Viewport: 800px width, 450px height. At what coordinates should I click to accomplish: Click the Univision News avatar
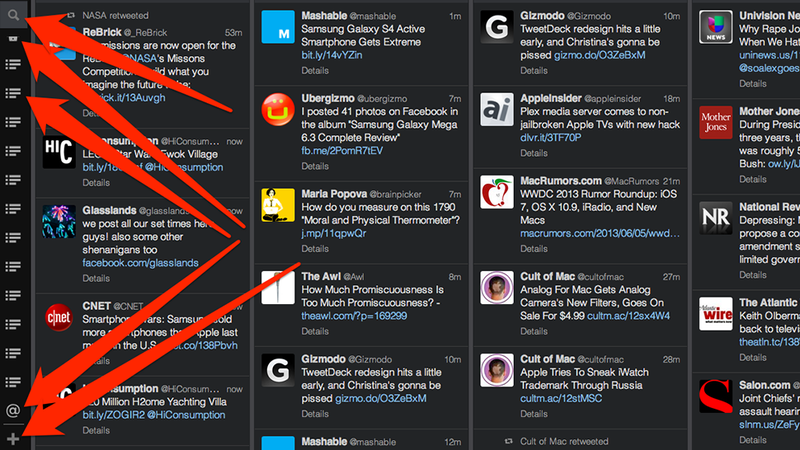point(716,27)
